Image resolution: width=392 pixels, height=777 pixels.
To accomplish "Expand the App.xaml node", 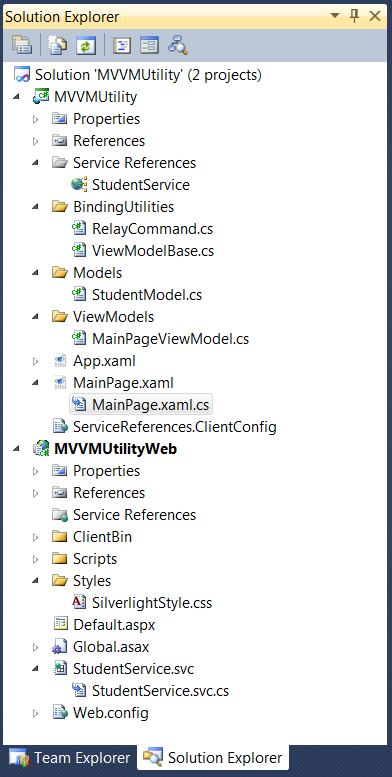I will click(x=36, y=361).
